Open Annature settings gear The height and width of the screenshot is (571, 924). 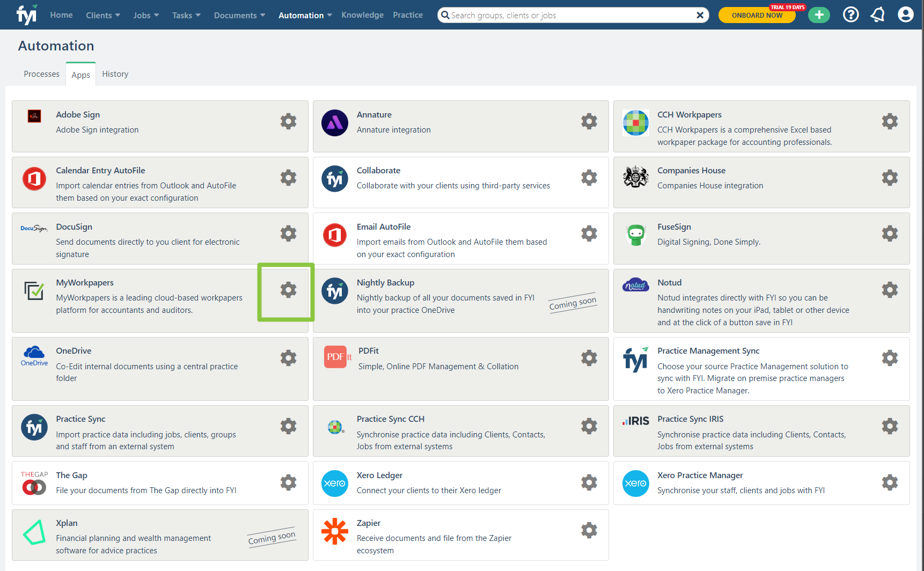pyautogui.click(x=589, y=121)
